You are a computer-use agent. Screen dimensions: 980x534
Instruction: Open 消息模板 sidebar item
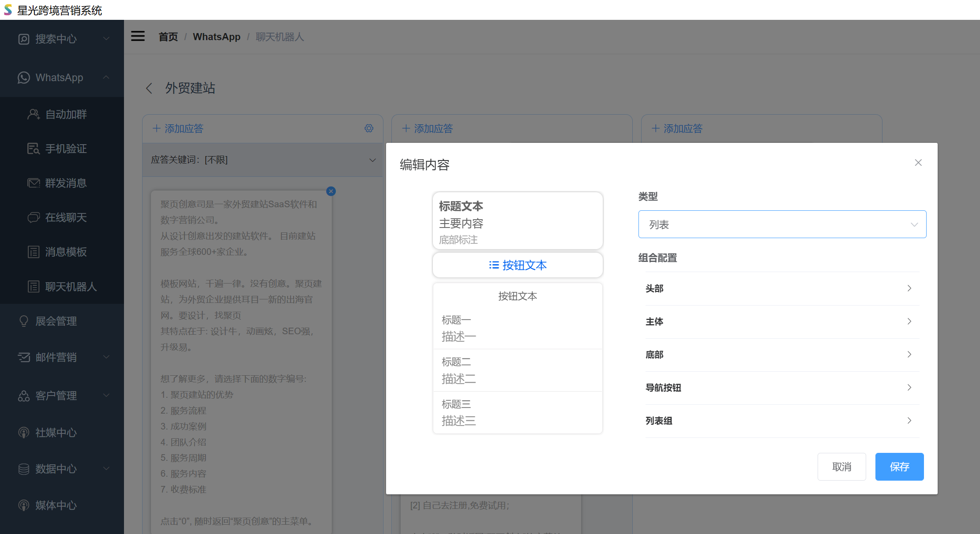coord(66,252)
